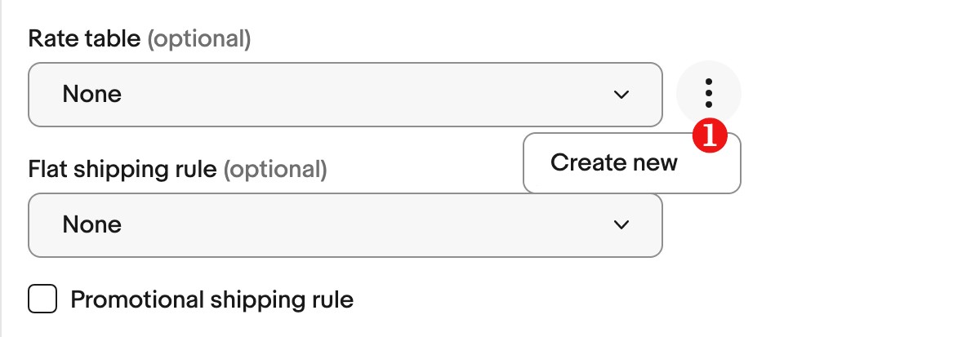Click the Rate table field label

coord(85,38)
